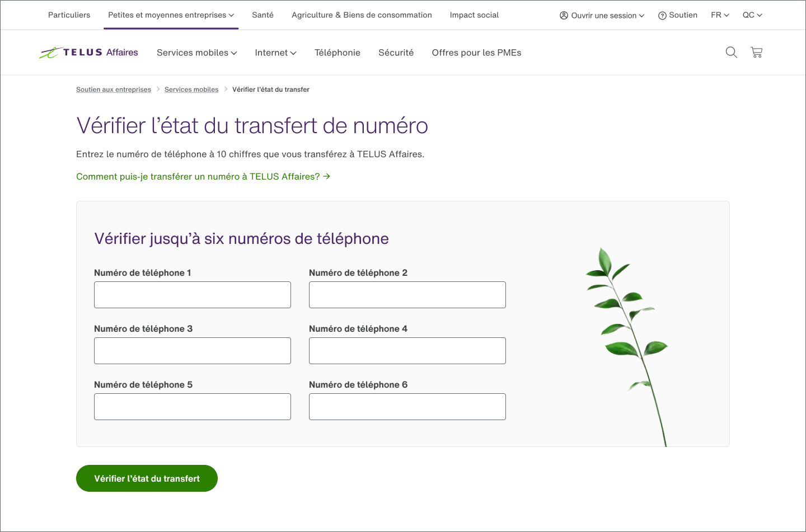The height and width of the screenshot is (532, 806).
Task: Open the Santé section
Action: tap(263, 15)
